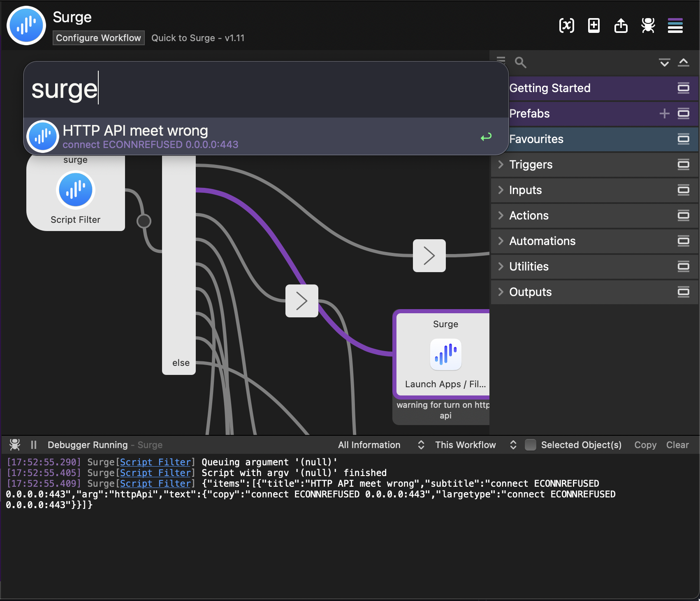Viewport: 700px width, 601px height.
Task: Click the Script Filter output connector circle
Action: 144,221
